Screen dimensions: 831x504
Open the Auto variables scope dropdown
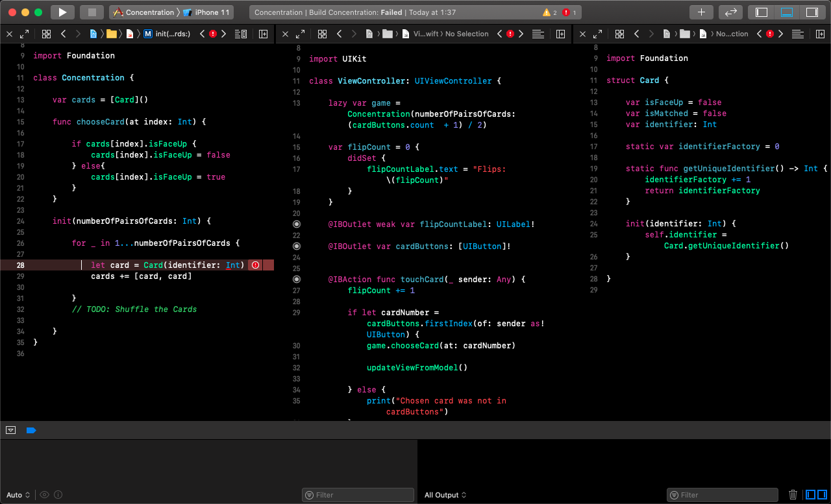tap(18, 495)
